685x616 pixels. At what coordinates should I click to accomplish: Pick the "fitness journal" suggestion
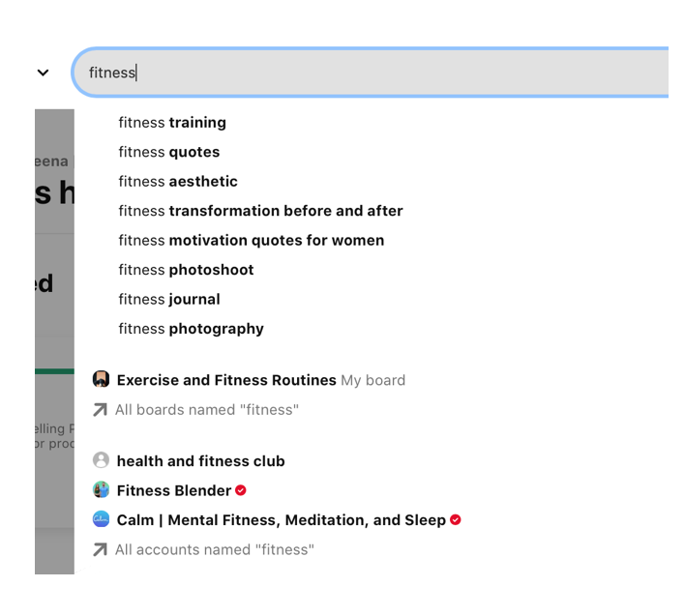coord(169,300)
